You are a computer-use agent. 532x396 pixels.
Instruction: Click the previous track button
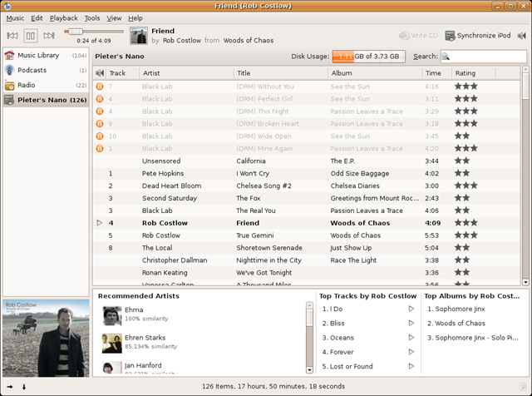(12, 36)
